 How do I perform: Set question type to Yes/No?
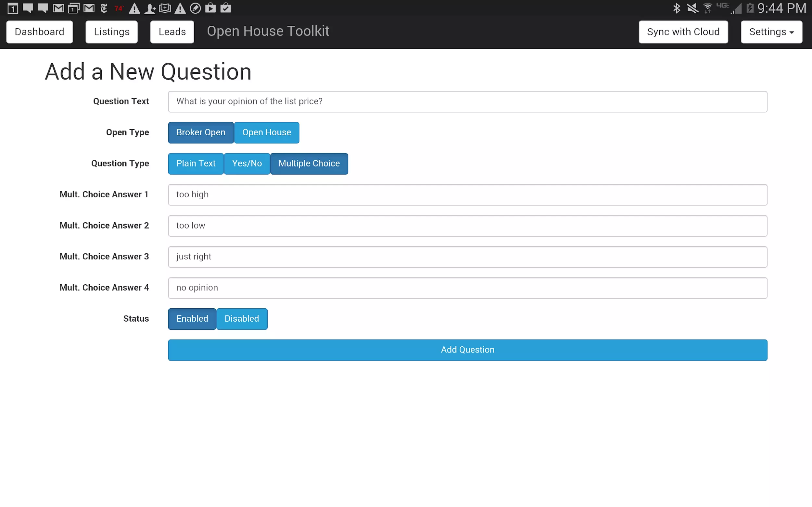point(247,164)
